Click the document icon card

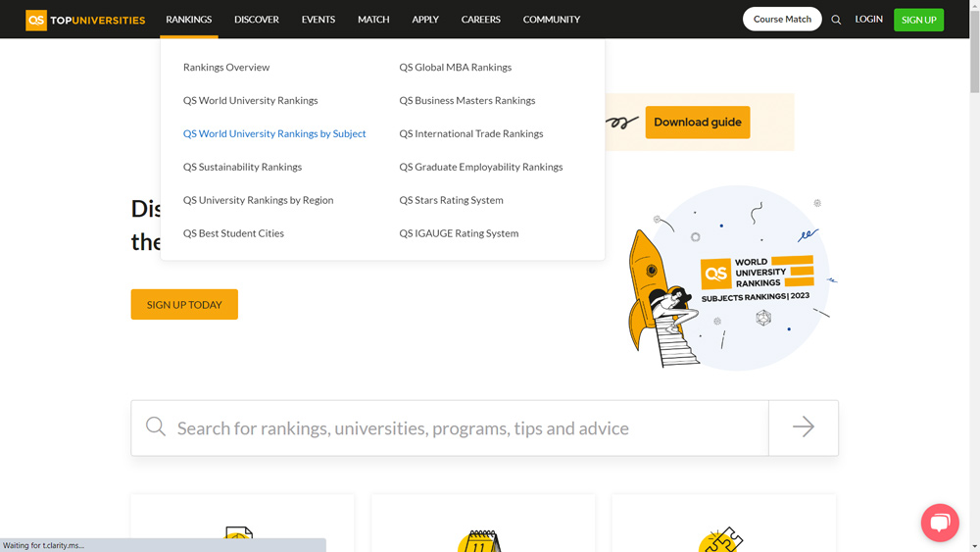point(242,524)
